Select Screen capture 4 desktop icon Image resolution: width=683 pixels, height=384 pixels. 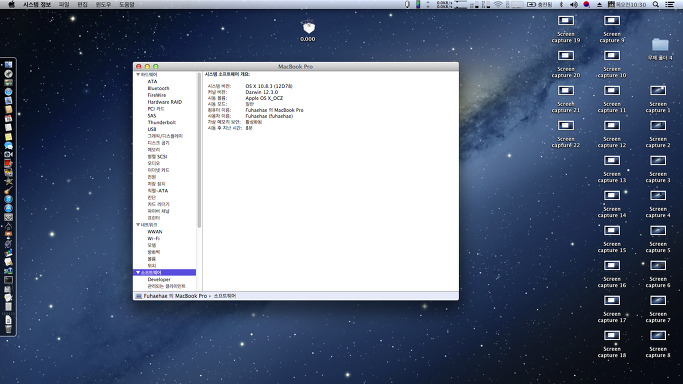pyautogui.click(x=658, y=195)
